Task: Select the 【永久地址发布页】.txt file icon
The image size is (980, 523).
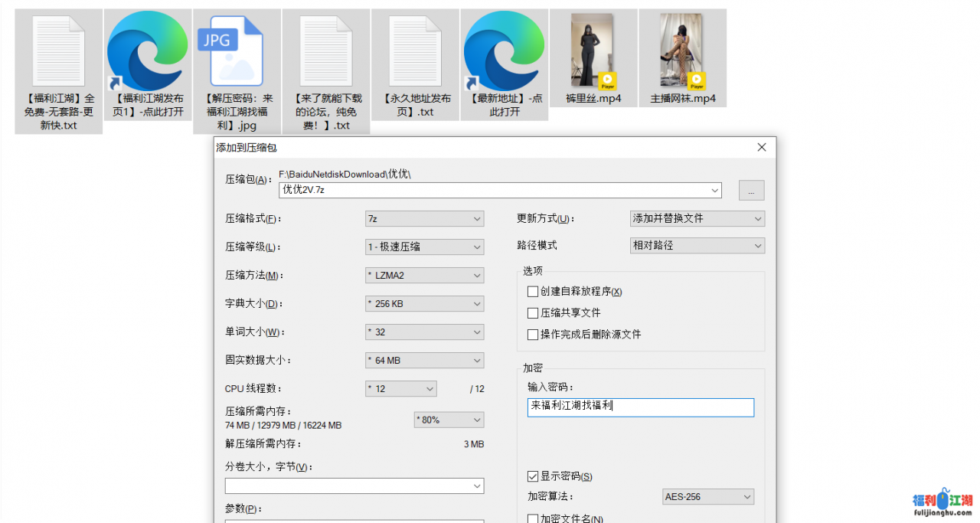Action: pyautogui.click(x=415, y=51)
